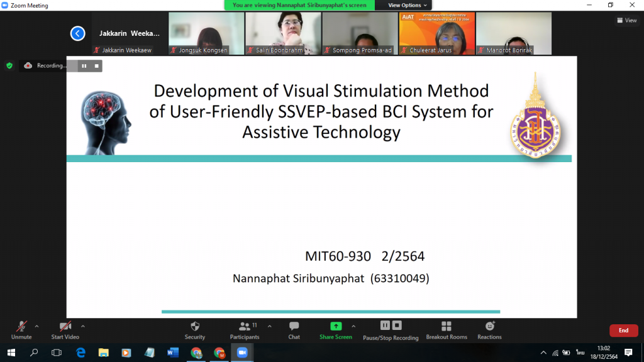The width and height of the screenshot is (644, 362).
Task: Stop recording from the bottom toolbar
Action: click(x=397, y=326)
